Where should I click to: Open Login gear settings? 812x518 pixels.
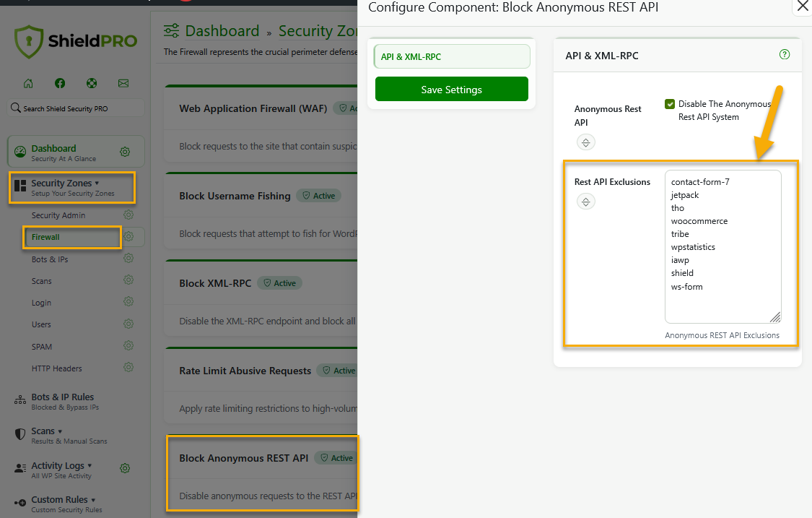128,302
